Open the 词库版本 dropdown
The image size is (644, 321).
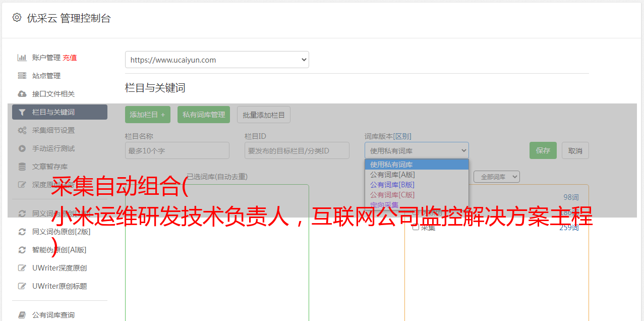417,150
